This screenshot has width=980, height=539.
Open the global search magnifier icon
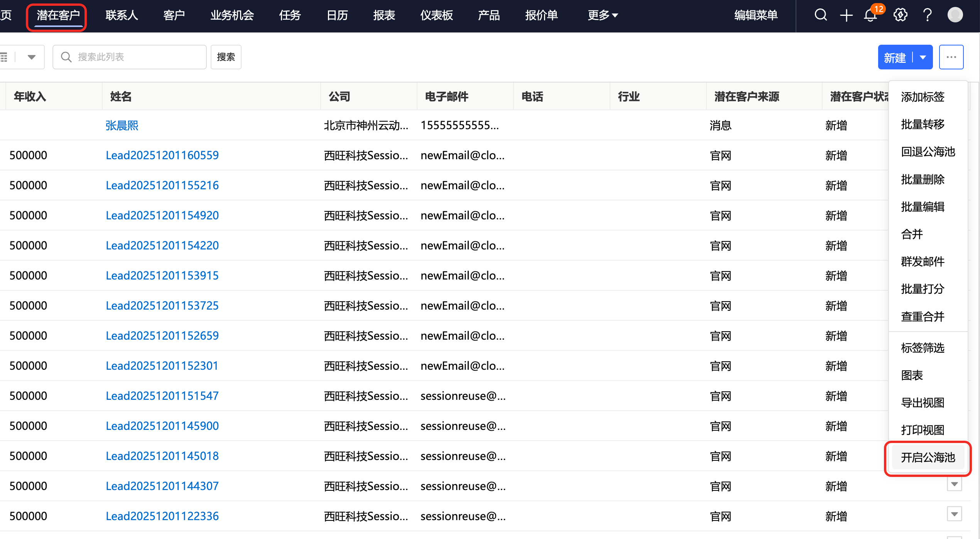(820, 15)
